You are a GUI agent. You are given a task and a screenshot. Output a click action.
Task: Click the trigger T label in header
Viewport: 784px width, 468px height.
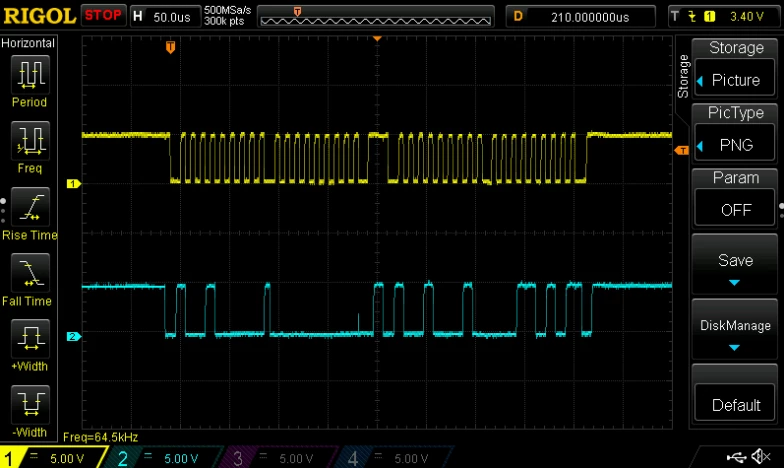pyautogui.click(x=675, y=16)
